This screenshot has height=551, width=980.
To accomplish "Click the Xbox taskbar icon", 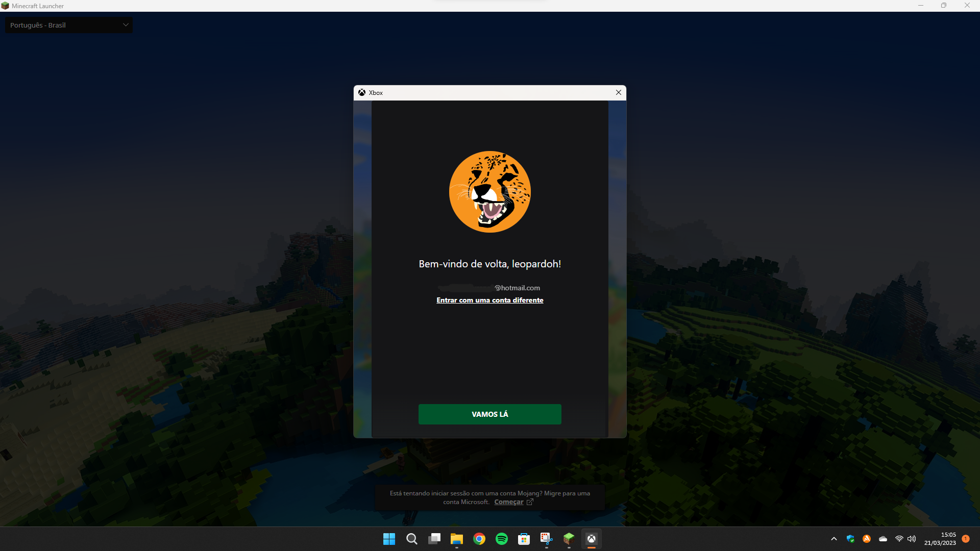I will 591,539.
